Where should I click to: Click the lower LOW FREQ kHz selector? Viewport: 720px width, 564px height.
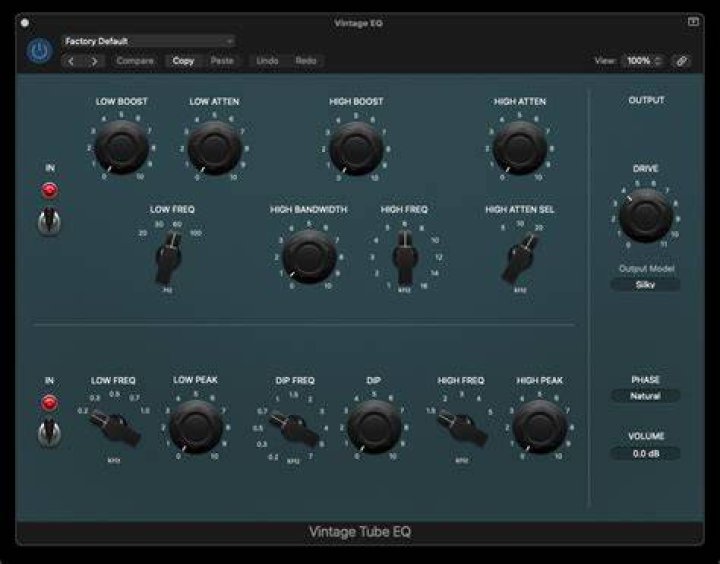click(115, 428)
